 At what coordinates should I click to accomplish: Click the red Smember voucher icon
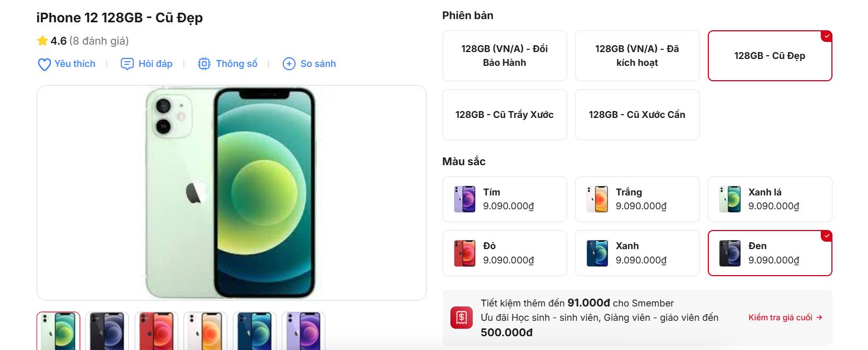tap(461, 318)
